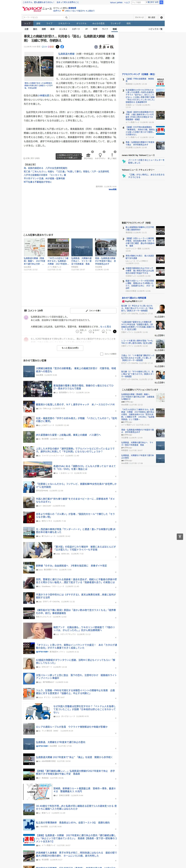
Task: Open エンタメ category tab
Action: [63, 29]
